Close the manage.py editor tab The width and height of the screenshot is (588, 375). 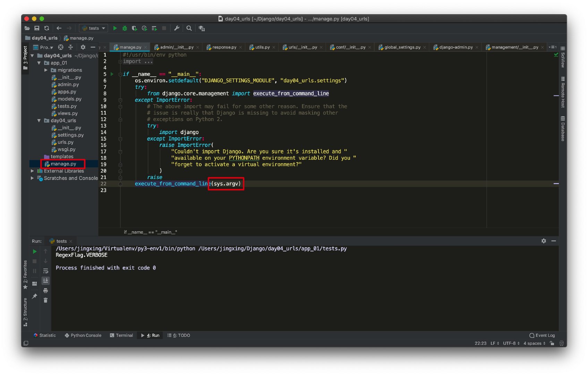[x=146, y=47]
